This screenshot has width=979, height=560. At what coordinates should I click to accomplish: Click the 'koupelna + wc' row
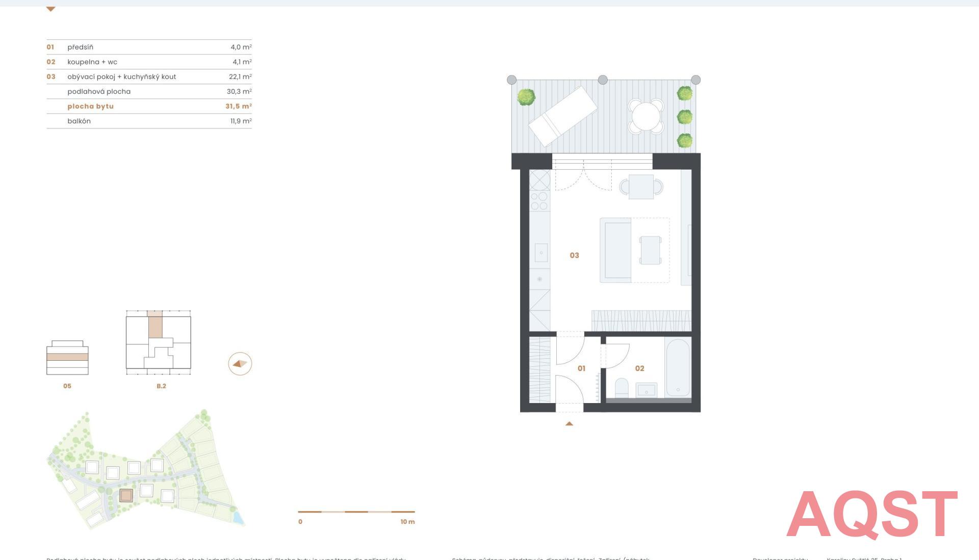149,62
